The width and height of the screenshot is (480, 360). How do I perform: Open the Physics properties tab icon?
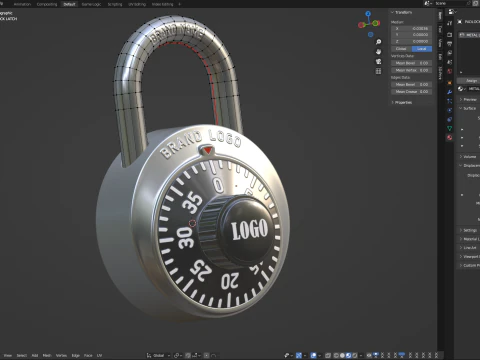(x=450, y=110)
